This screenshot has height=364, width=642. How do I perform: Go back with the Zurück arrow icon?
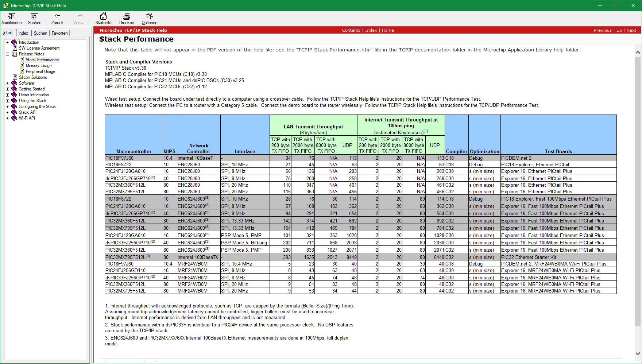tap(57, 16)
